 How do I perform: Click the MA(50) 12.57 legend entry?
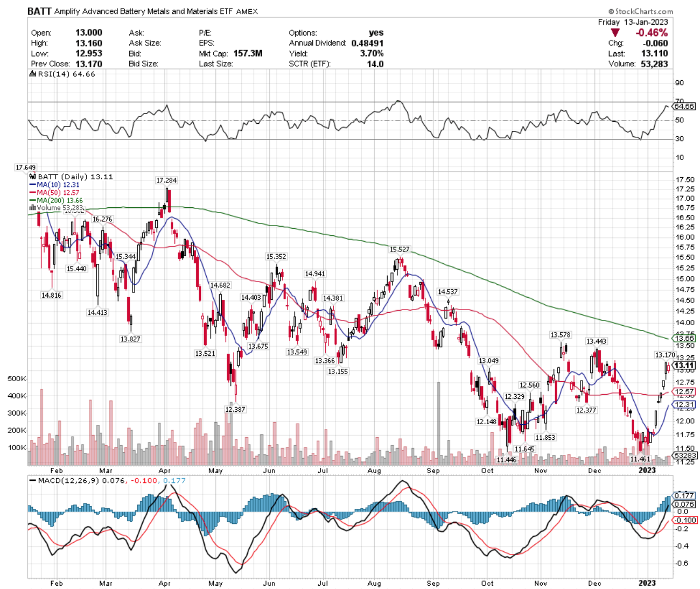pyautogui.click(x=54, y=192)
